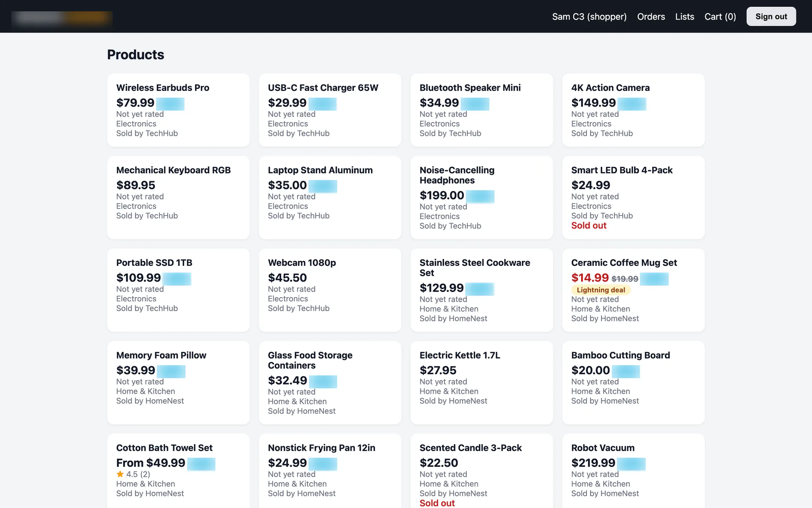Viewport: 812px width, 508px height.
Task: Click the blurred badge beside $149.99
Action: pos(632,104)
